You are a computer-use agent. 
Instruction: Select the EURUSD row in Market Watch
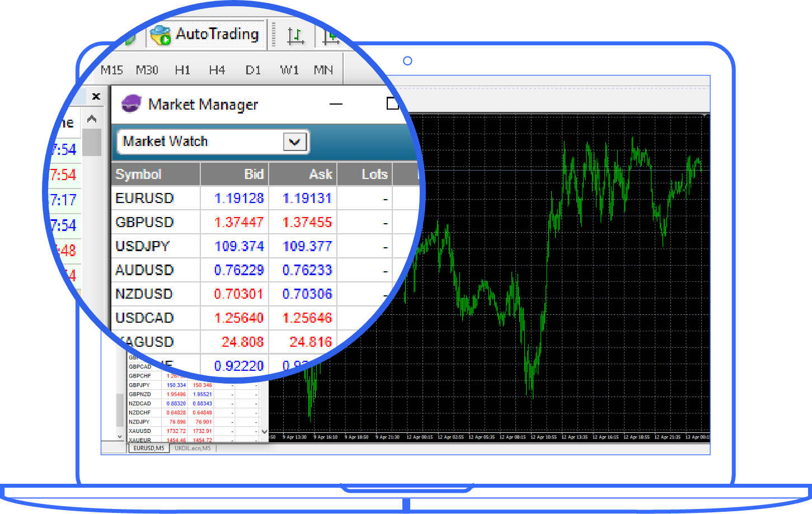(144, 199)
